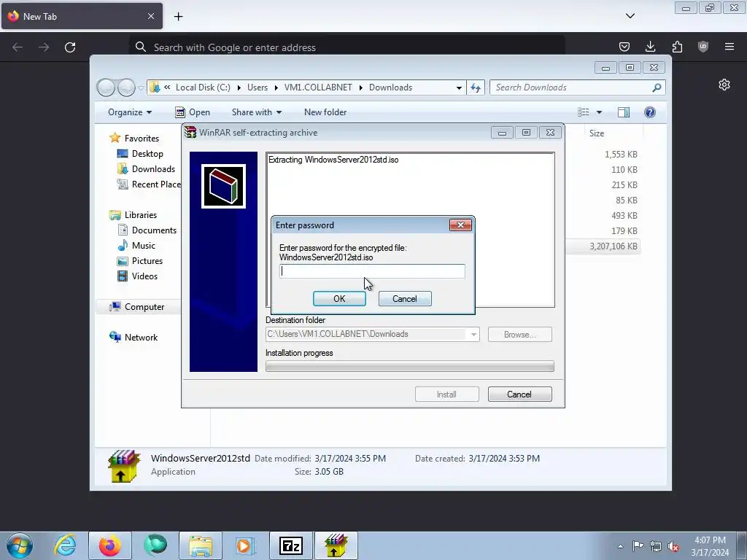
Task: Click the WindowsServer2012std icon in details pane
Action: 124,466
